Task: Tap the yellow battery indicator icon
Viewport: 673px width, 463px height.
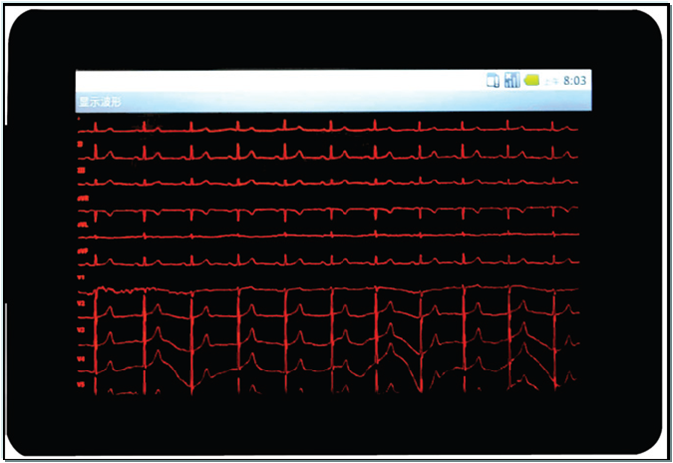Action: 531,80
